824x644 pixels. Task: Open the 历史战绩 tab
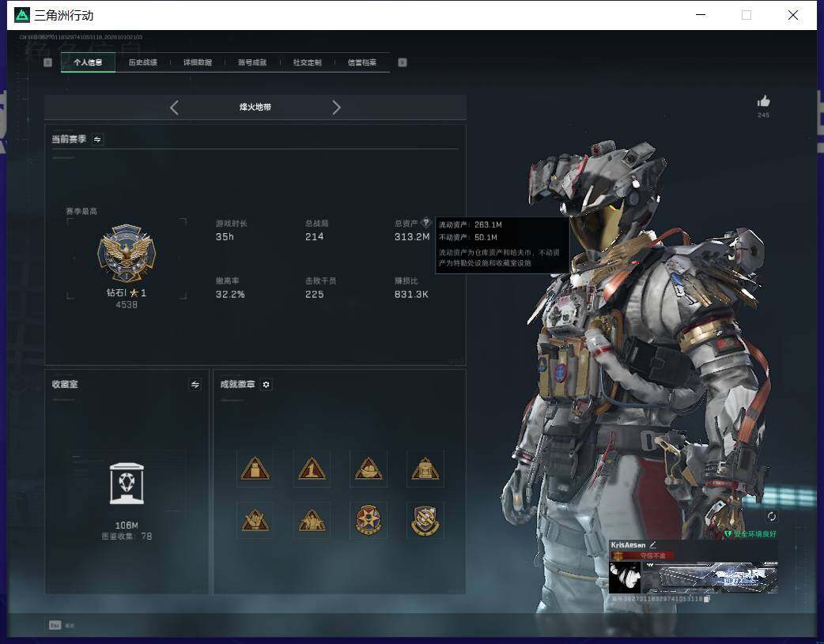[143, 62]
